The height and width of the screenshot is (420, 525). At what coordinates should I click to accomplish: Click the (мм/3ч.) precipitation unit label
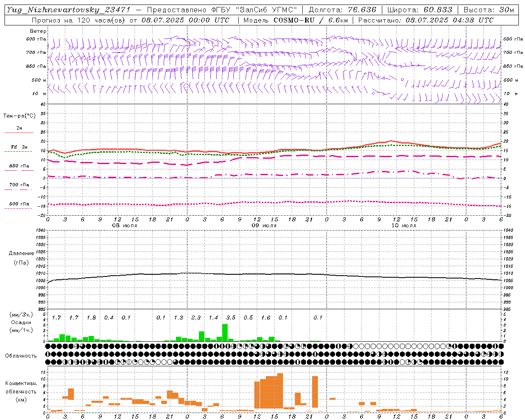(21, 315)
